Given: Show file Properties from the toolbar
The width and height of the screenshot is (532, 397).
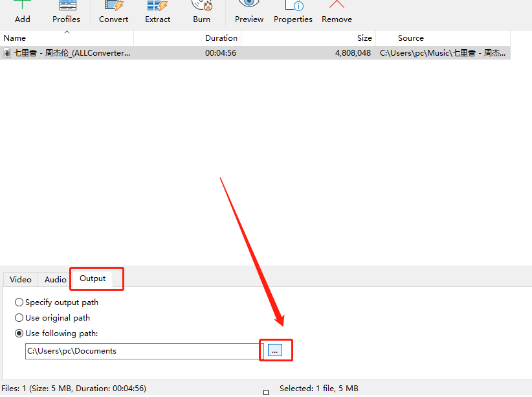Looking at the screenshot, I should (293, 12).
